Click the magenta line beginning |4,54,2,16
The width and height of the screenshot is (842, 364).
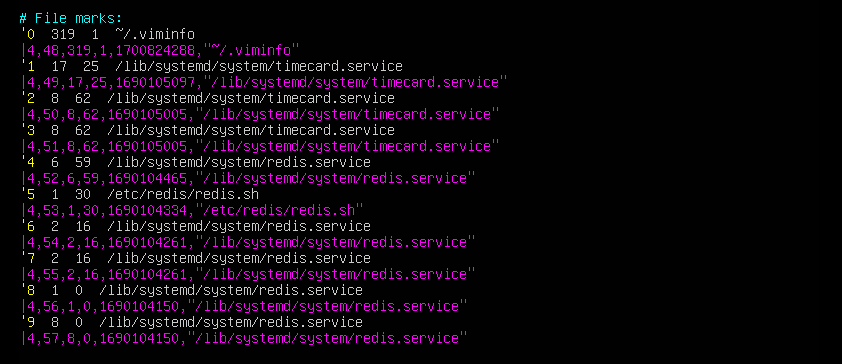pyautogui.click(x=248, y=243)
